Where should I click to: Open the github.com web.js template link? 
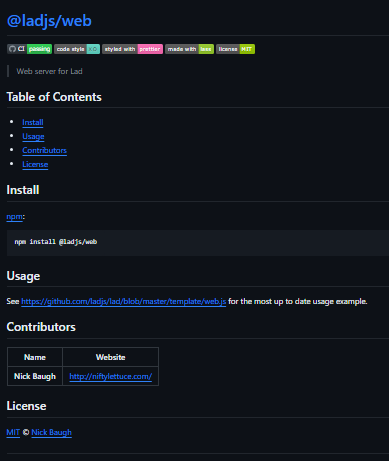point(124,301)
